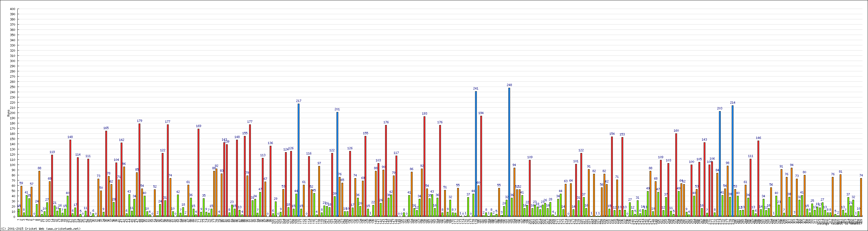Viewport: 868px width, 231px height.
Task: Click the red bar labeled 119
Action: [52, 186]
